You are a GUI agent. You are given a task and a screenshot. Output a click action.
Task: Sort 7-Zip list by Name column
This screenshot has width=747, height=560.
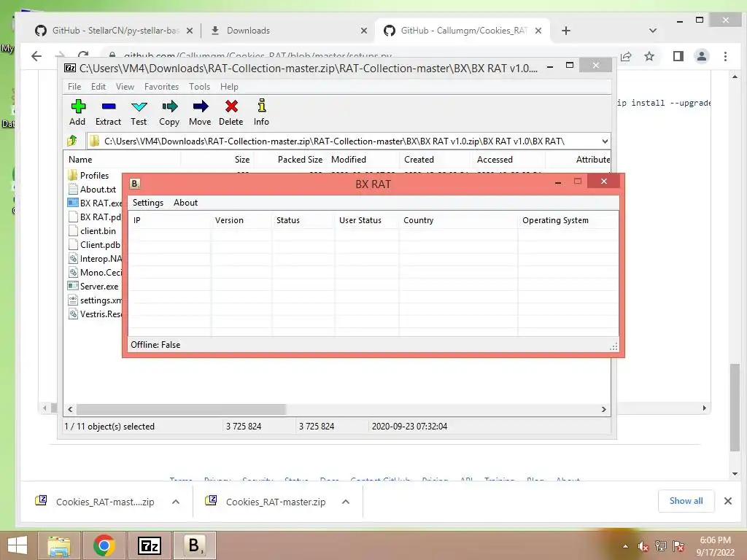click(x=122, y=160)
